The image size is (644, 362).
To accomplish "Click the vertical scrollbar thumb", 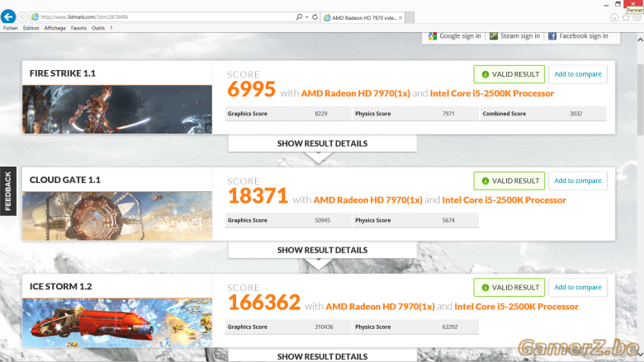I will pos(641,100).
